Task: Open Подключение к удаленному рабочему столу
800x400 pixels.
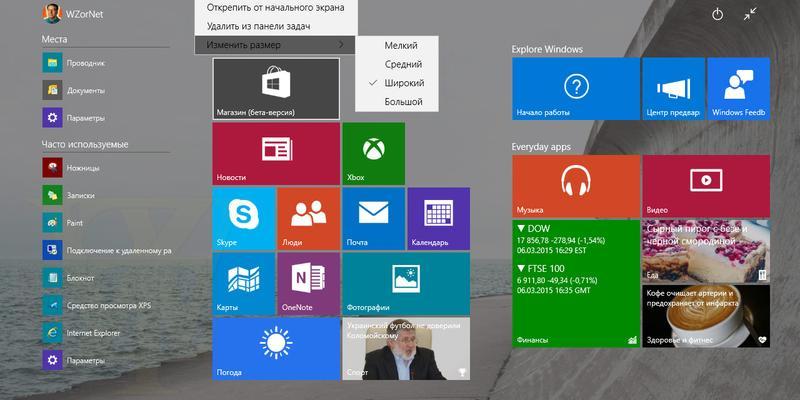Action: click(106, 251)
